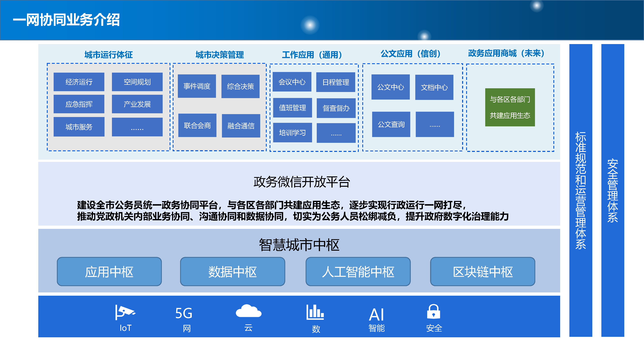Click the 联合会商 box
Image resolution: width=644 pixels, height=362 pixels.
tap(197, 125)
